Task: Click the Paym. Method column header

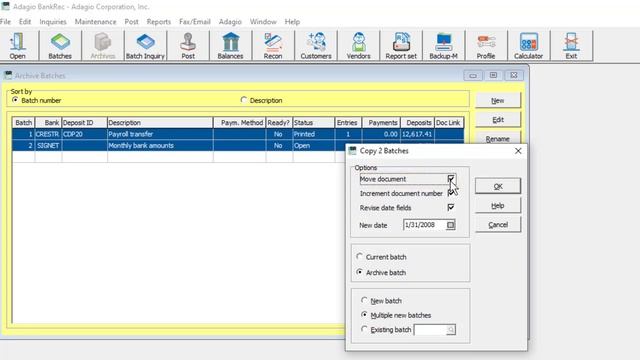Action: [239, 122]
